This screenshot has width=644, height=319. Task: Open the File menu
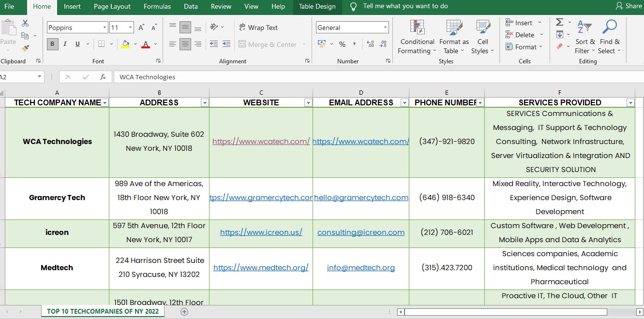9,6
